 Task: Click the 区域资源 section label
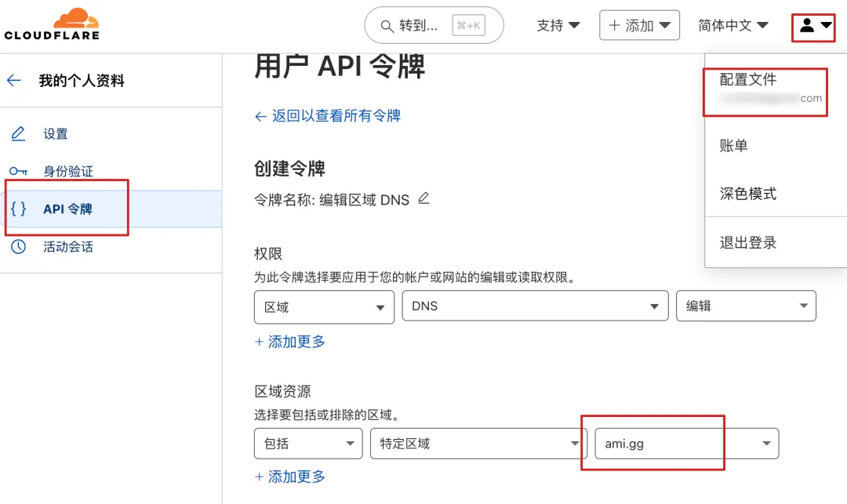tap(282, 391)
